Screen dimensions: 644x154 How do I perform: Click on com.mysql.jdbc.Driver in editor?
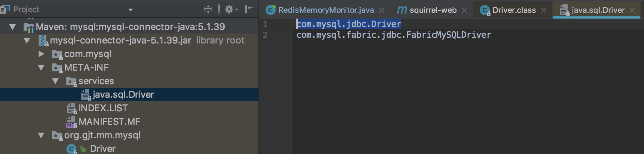click(x=349, y=24)
